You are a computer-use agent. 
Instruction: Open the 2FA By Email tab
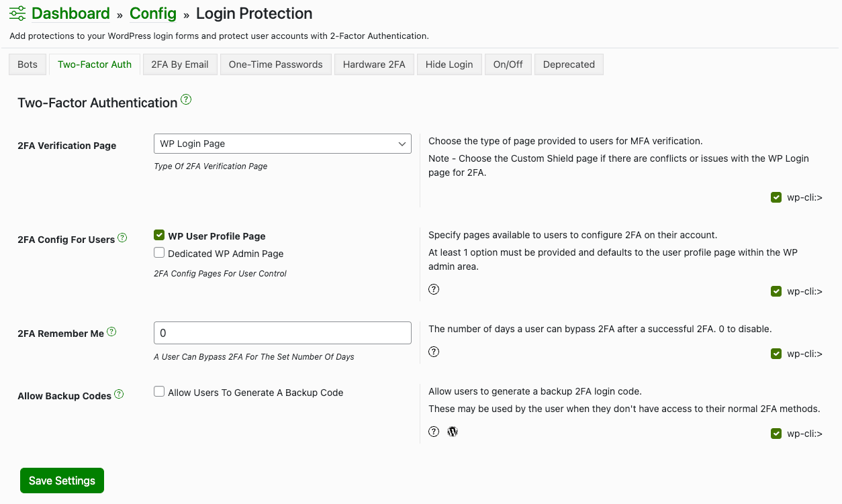click(x=180, y=64)
